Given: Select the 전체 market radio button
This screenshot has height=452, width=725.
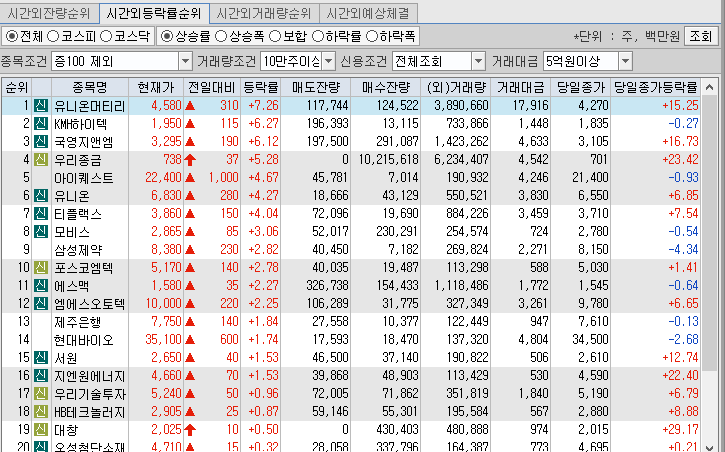Looking at the screenshot, I should pos(12,36).
